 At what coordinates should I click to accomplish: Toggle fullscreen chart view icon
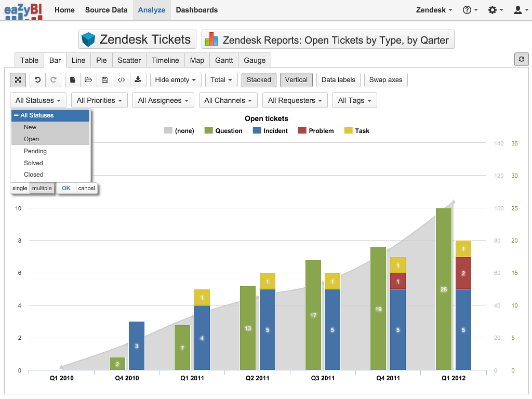[18, 79]
